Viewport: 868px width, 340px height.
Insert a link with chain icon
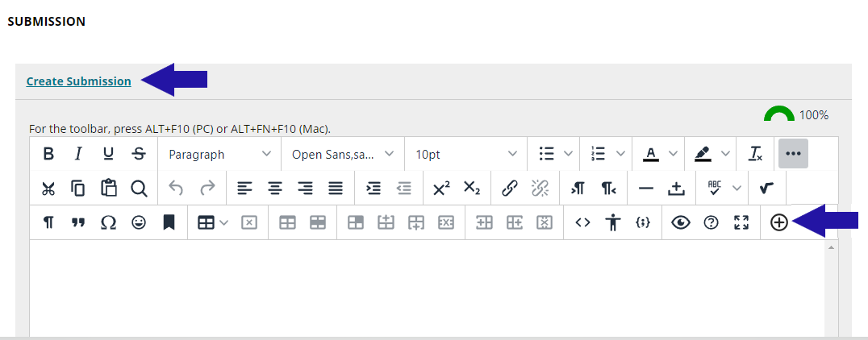point(509,189)
